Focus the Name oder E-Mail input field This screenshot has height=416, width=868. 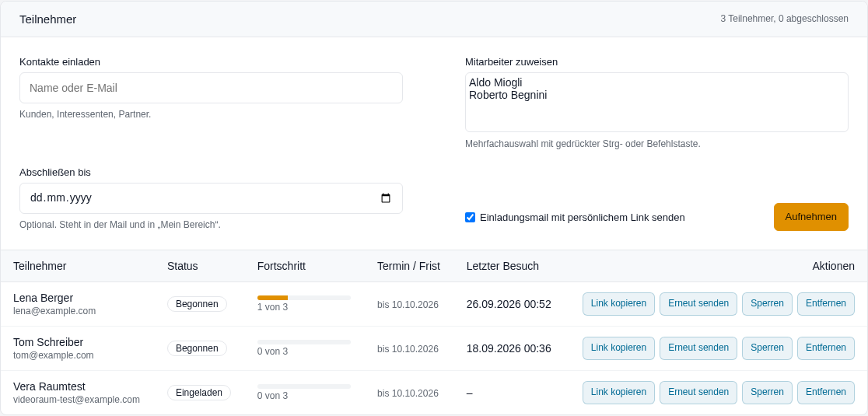(211, 88)
